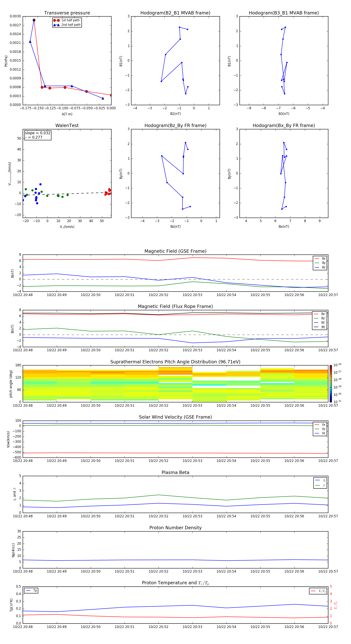Viewport: 351px width, 644px height.
Task: Select the '1st half path' legend entry
Action: click(67, 20)
